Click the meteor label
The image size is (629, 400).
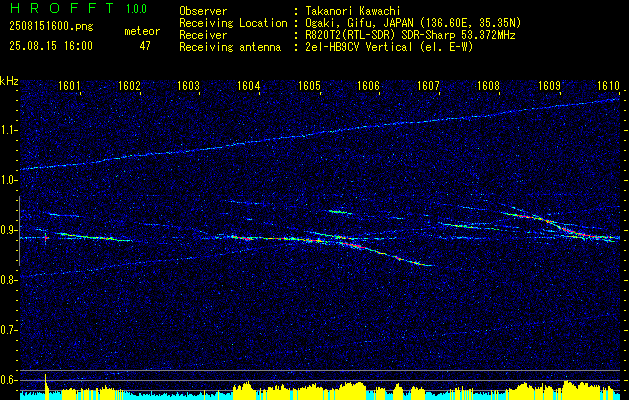[x=142, y=31]
